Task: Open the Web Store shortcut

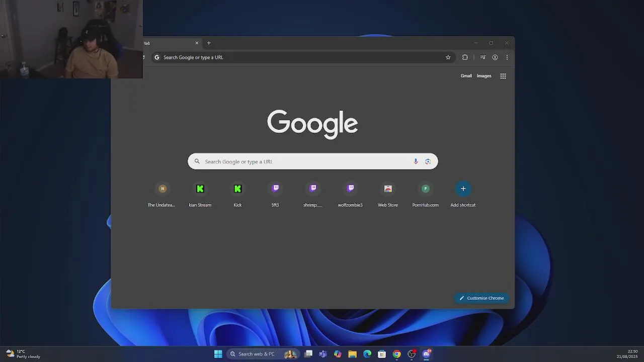Action: tap(388, 195)
